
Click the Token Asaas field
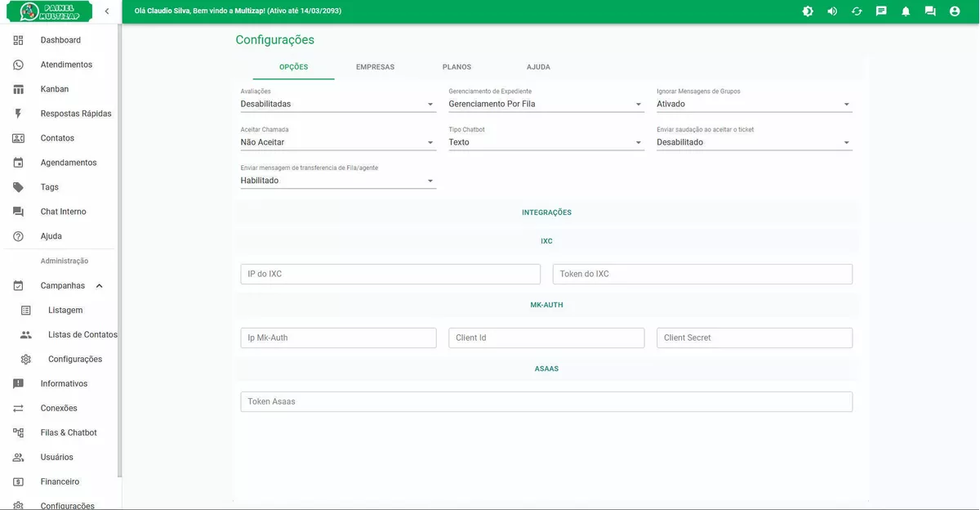point(546,401)
